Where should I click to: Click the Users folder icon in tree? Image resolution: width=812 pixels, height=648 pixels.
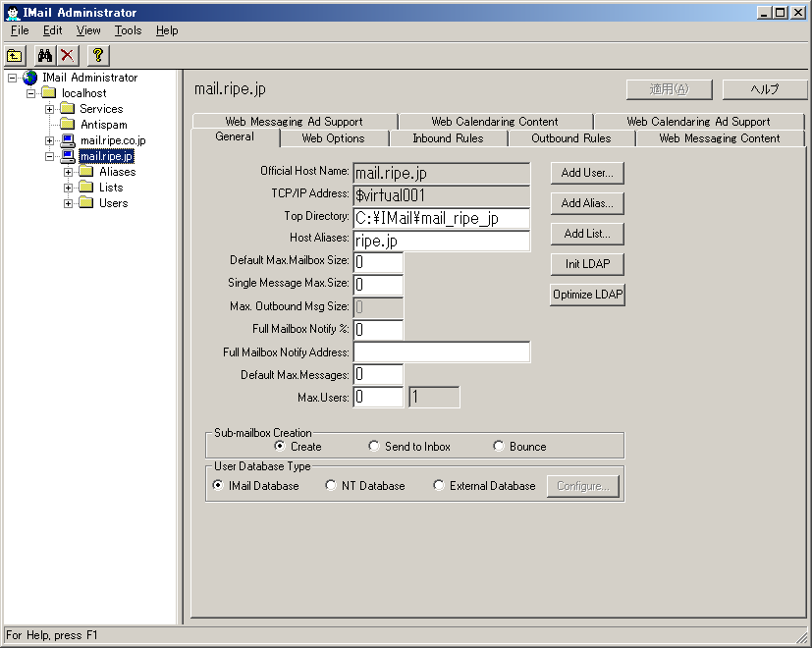pyautogui.click(x=86, y=203)
